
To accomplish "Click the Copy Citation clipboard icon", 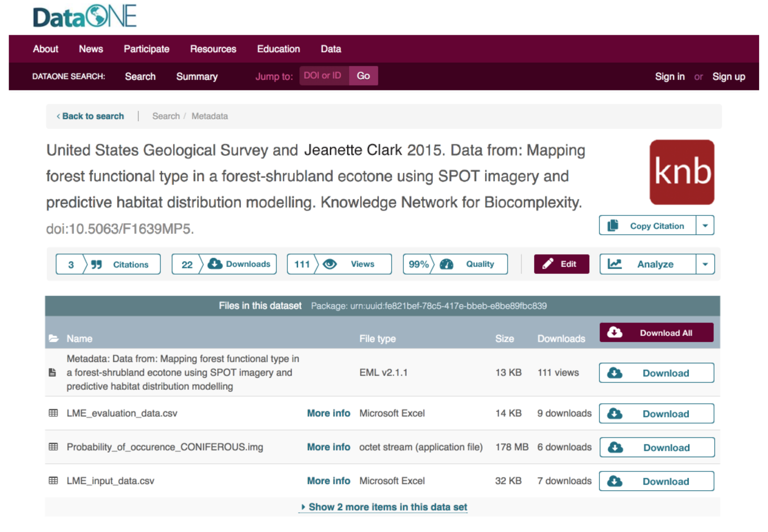I will coord(612,226).
